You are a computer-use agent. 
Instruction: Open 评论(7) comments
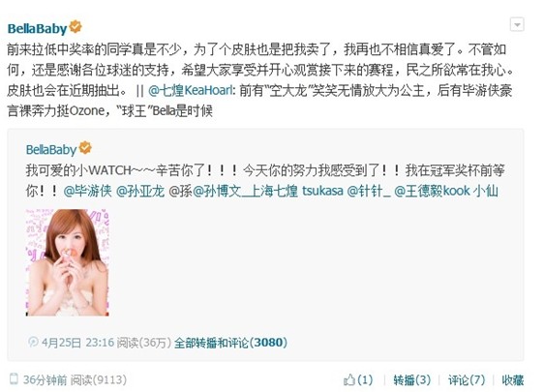(x=467, y=379)
